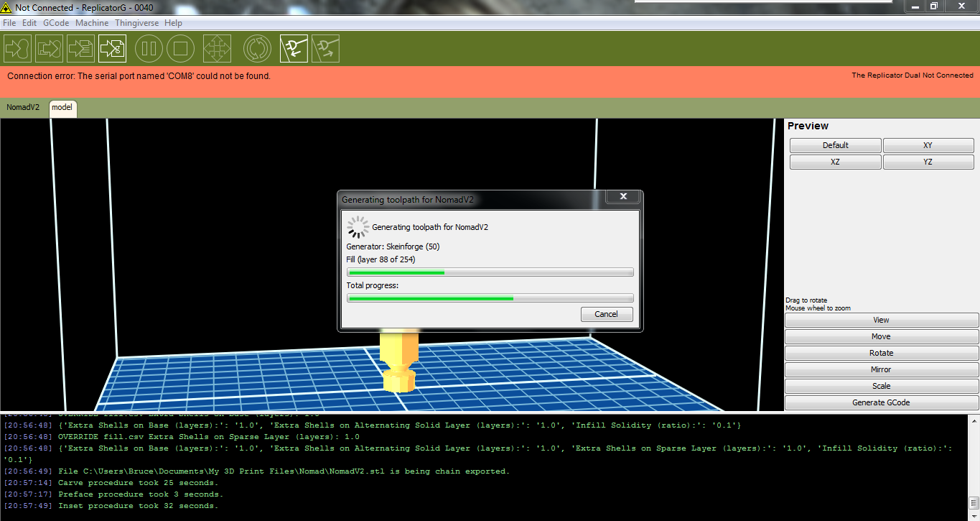Image resolution: width=980 pixels, height=521 pixels.
Task: Close the ReplicatorG window
Action: click(961, 6)
